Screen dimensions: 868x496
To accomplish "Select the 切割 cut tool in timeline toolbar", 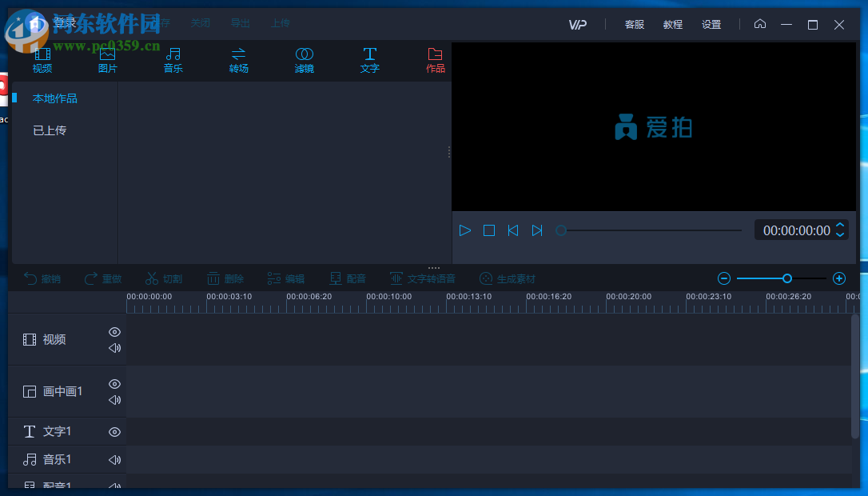I will (163, 278).
